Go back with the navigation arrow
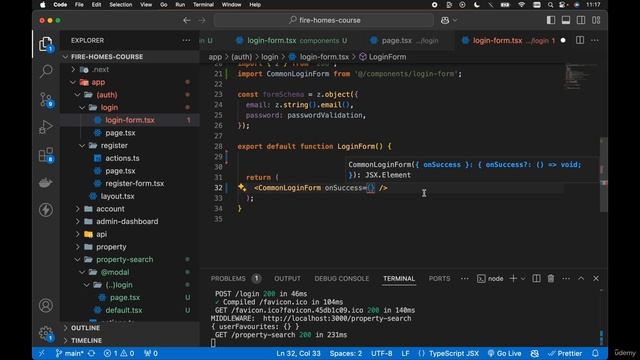This screenshot has height=360, width=640. (x=187, y=20)
